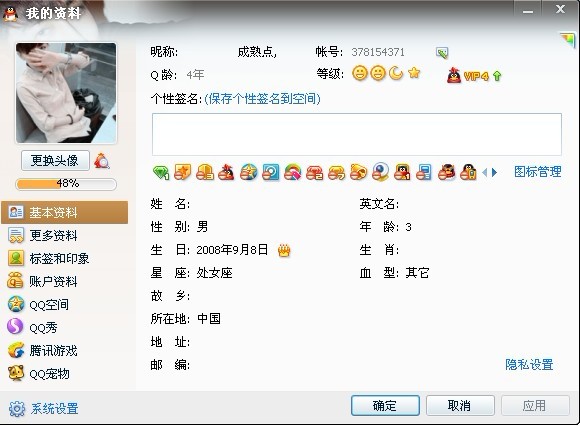Screen dimensions: 580x426
Task: Show previous icons with left arrow
Action: coord(485,172)
